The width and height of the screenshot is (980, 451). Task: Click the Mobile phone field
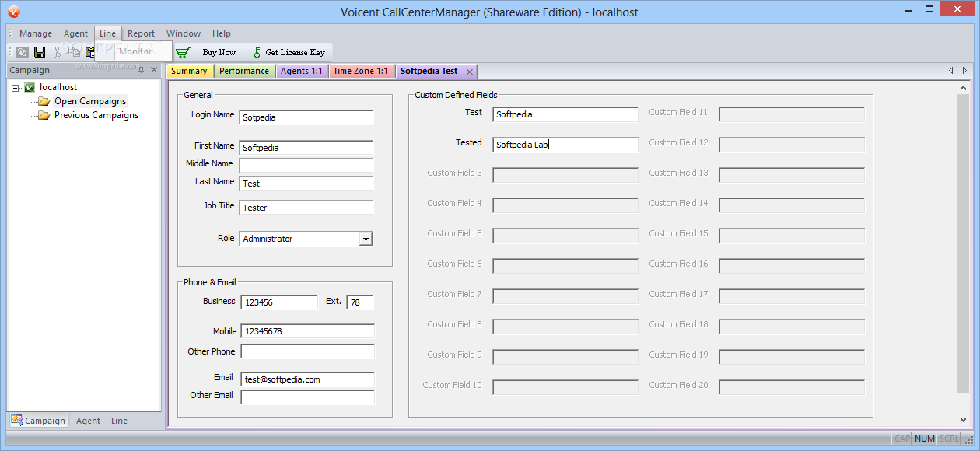[308, 331]
